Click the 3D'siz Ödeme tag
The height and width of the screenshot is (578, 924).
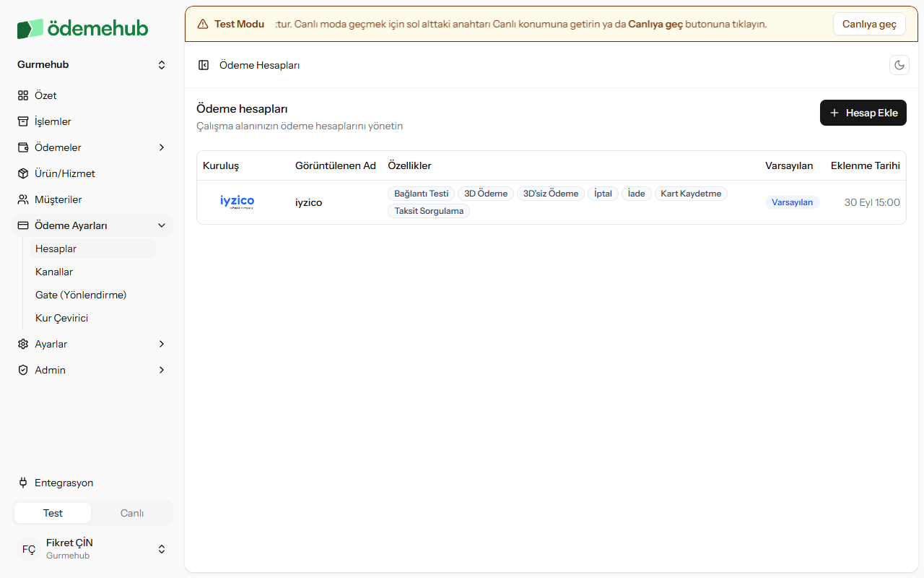coord(551,194)
